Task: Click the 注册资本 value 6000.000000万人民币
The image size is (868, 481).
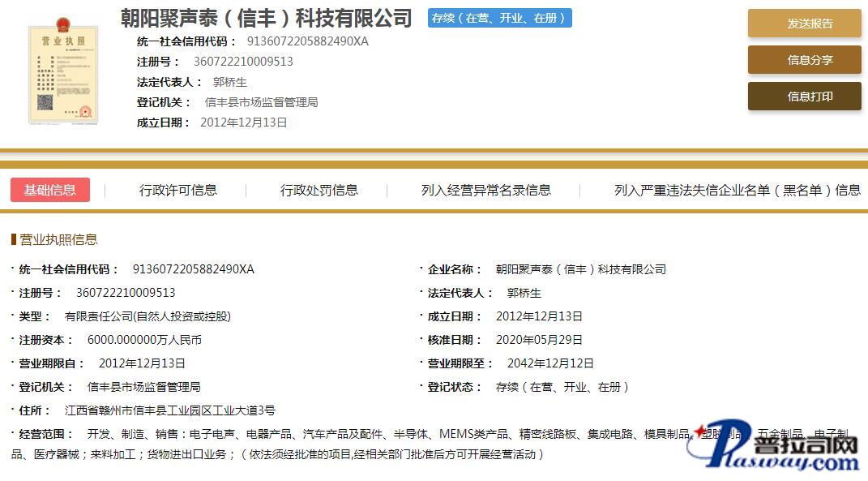Action: tap(144, 340)
